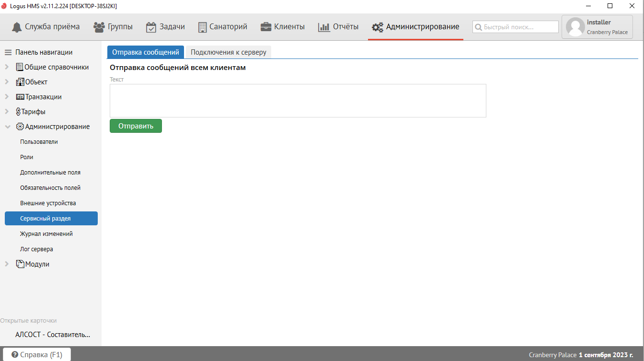Expand the Транзакции tree node
The width and height of the screenshot is (644, 361).
pyautogui.click(x=7, y=97)
